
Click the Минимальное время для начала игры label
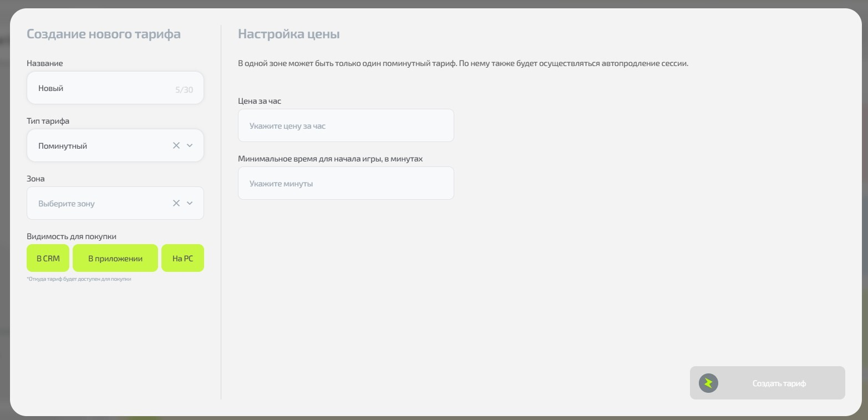pyautogui.click(x=330, y=159)
